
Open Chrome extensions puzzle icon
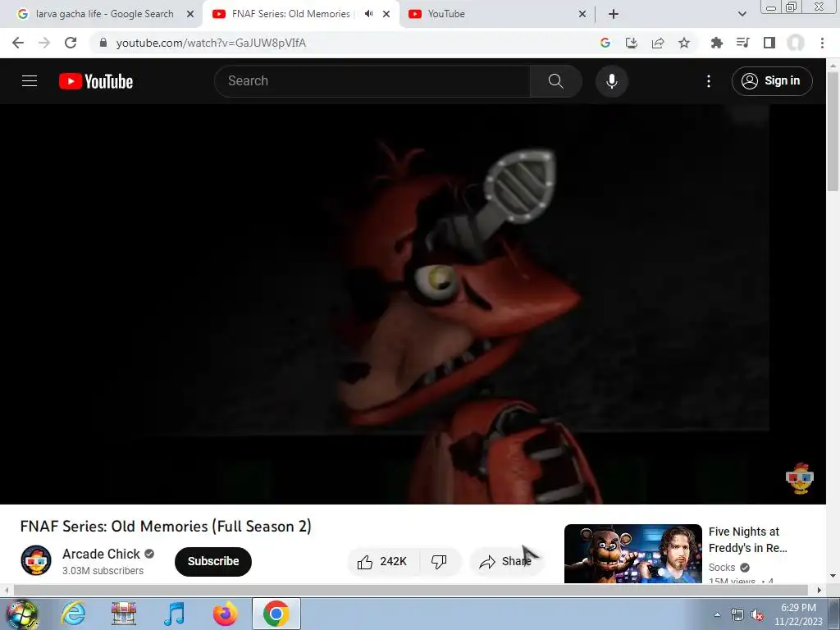(x=716, y=43)
